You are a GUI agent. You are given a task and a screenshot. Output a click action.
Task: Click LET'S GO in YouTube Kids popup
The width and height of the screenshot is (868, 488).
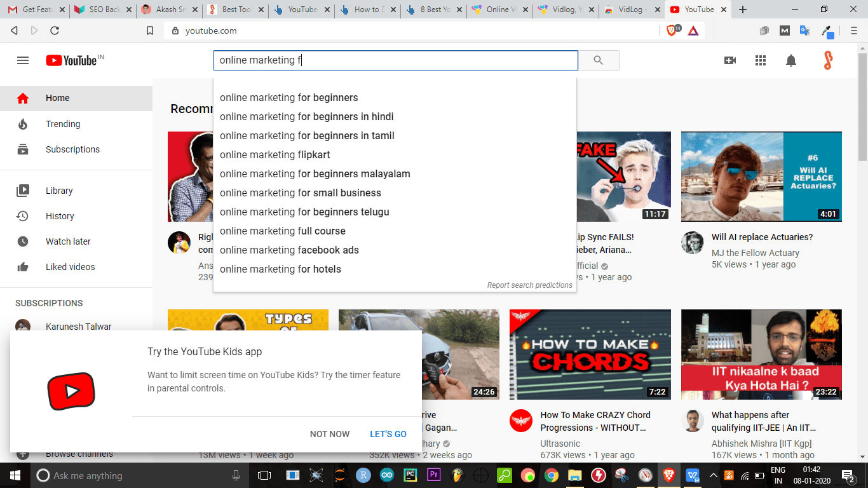click(x=388, y=434)
